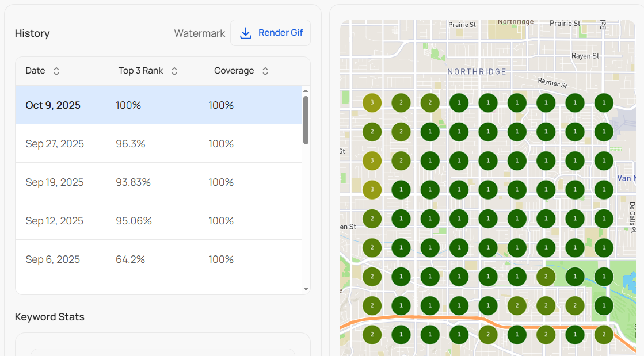The width and height of the screenshot is (644, 356).
Task: Select the Sep 12, 2025 history row
Action: pos(158,221)
